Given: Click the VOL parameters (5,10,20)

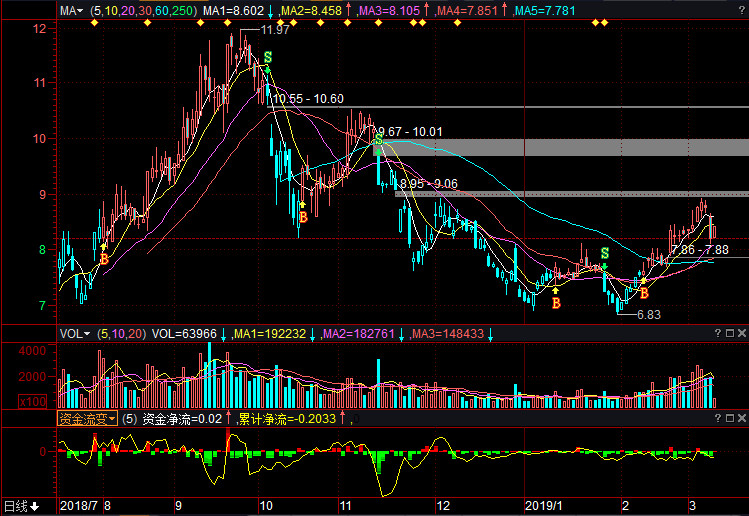Looking at the screenshot, I should [x=120, y=333].
